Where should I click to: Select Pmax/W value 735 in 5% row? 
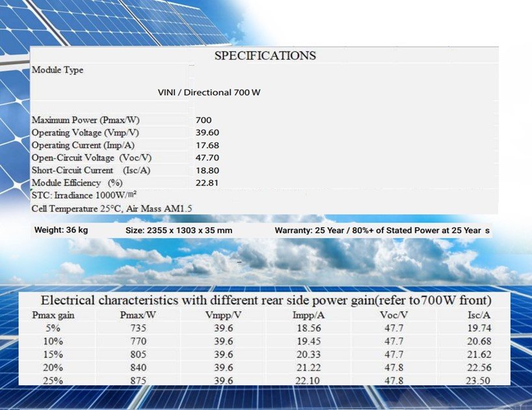point(139,328)
